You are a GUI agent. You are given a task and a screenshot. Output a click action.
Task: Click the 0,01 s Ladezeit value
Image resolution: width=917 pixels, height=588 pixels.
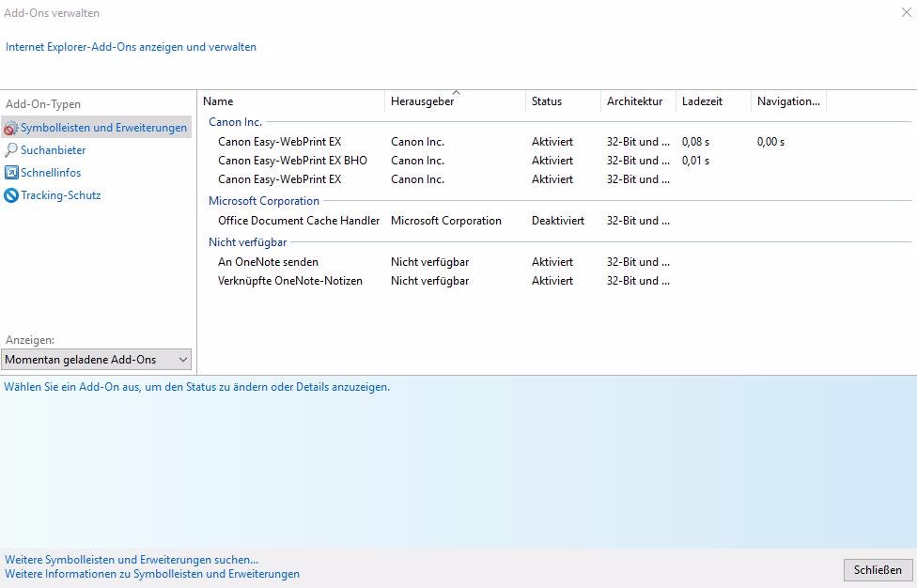(695, 161)
